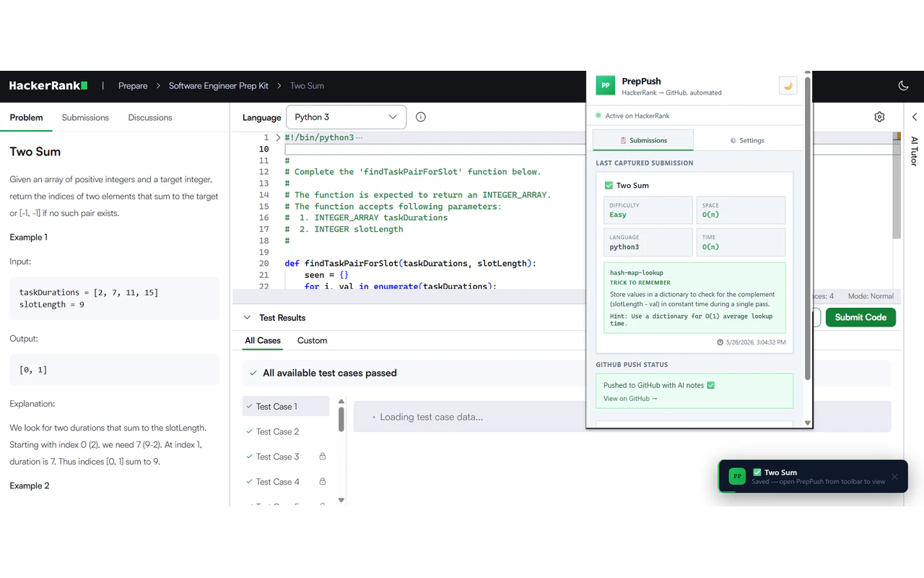The height and width of the screenshot is (578, 924).
Task: Select the Submissions tab in PrepPush popup
Action: pyautogui.click(x=643, y=140)
